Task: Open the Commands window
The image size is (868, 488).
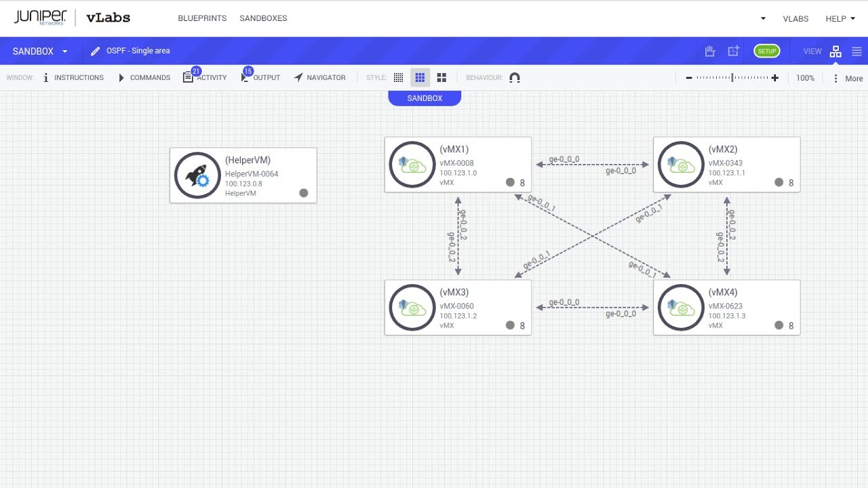Action: [x=144, y=78]
